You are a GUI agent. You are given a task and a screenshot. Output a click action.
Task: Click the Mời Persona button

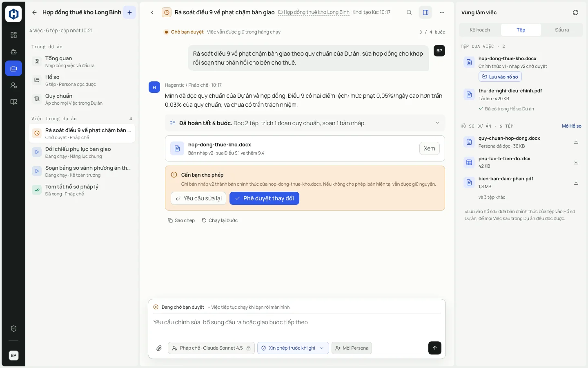352,348
